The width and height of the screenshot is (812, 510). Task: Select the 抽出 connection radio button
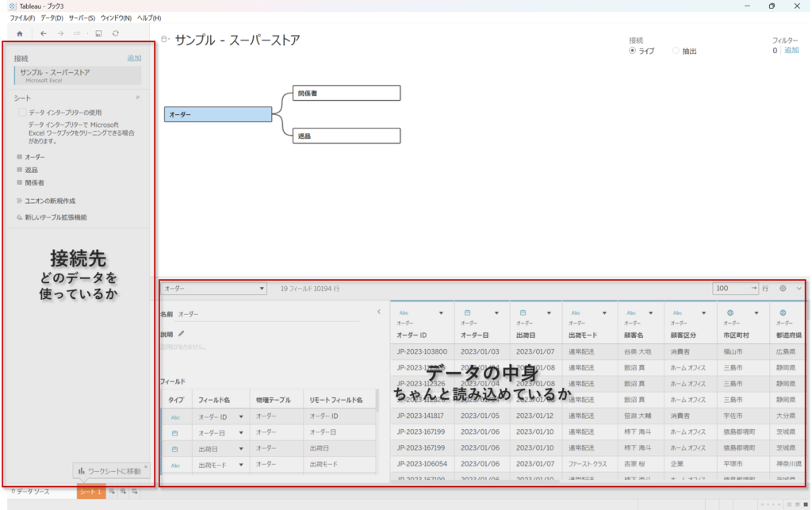[676, 51]
